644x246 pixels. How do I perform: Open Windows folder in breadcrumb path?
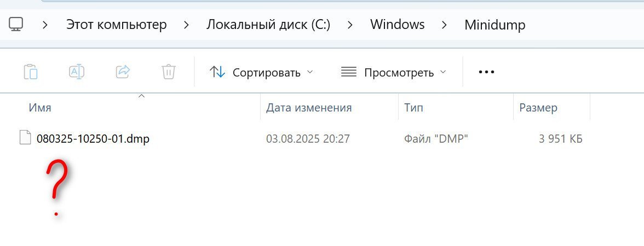(x=397, y=25)
